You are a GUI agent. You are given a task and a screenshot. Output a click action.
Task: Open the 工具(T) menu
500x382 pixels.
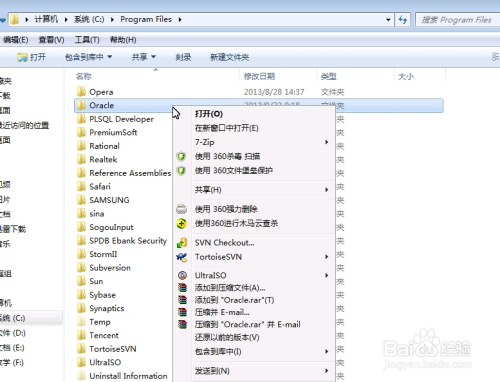[x=87, y=40]
